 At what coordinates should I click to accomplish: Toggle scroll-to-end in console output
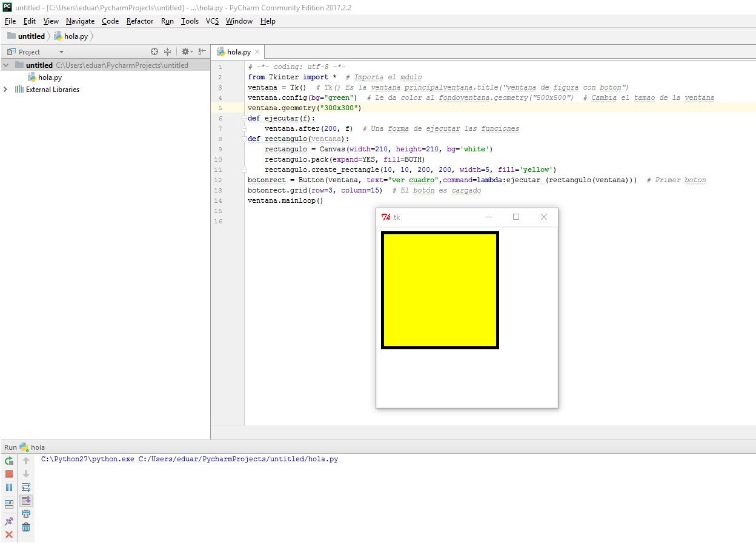pos(26,501)
